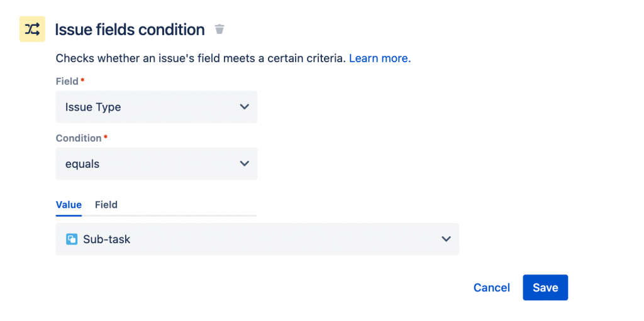The width and height of the screenshot is (644, 321).
Task: Click the Issue Type text in selector
Action: pyautogui.click(x=93, y=107)
